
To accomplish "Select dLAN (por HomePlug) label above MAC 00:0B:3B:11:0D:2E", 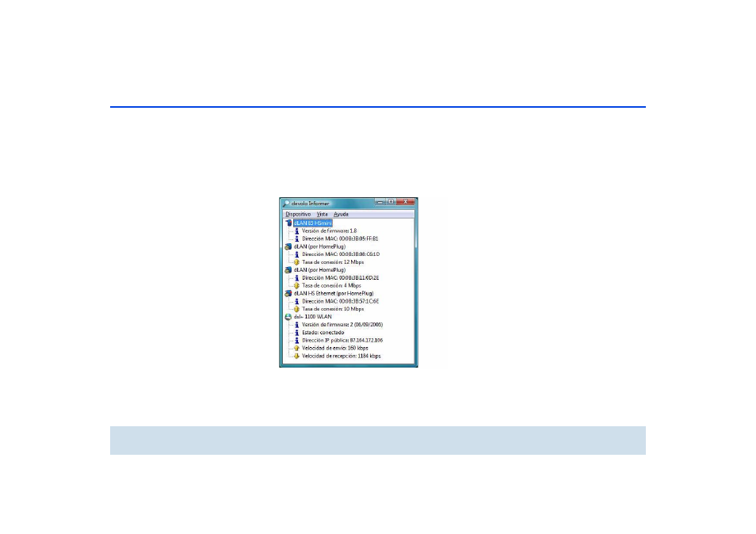I will pyautogui.click(x=319, y=270).
